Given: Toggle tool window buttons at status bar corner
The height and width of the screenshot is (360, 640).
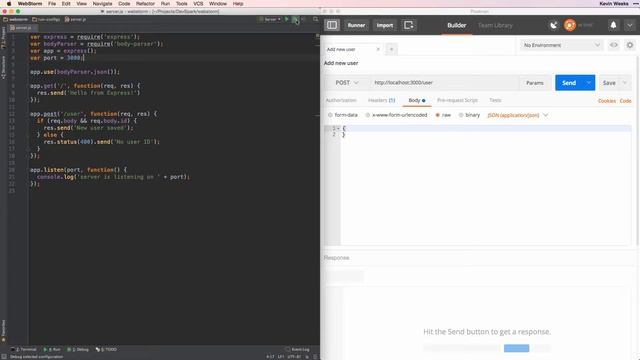Looking at the screenshot, I should coord(4,357).
